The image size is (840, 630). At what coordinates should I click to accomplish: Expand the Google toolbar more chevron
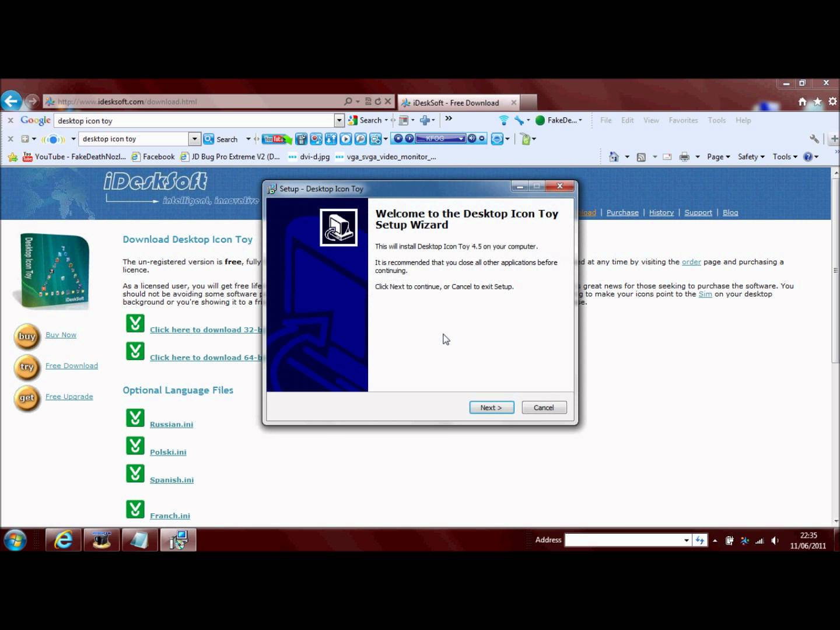449,118
